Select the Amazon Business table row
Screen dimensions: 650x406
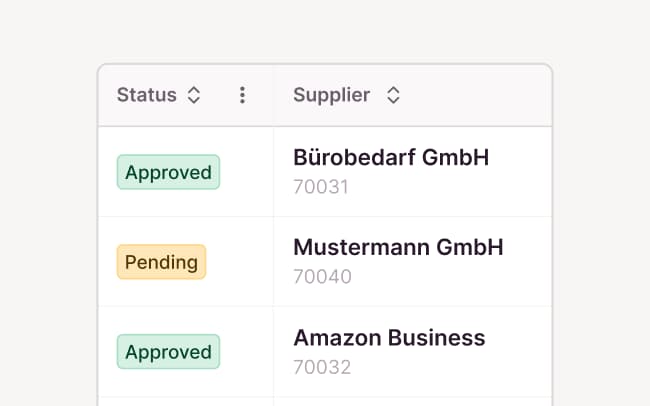tap(520, 352)
